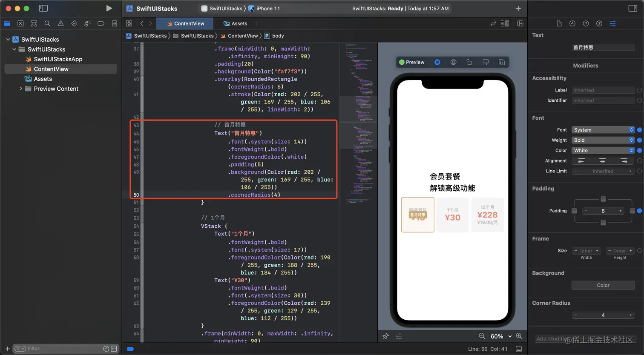644x355 pixels.
Task: Duplicate the canvas preview
Action: pyautogui.click(x=502, y=62)
